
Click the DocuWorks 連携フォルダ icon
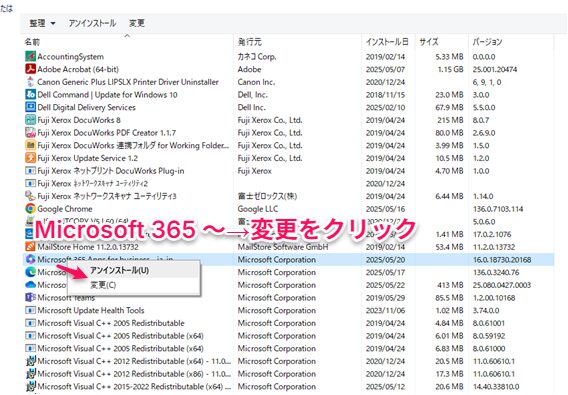pyautogui.click(x=30, y=145)
